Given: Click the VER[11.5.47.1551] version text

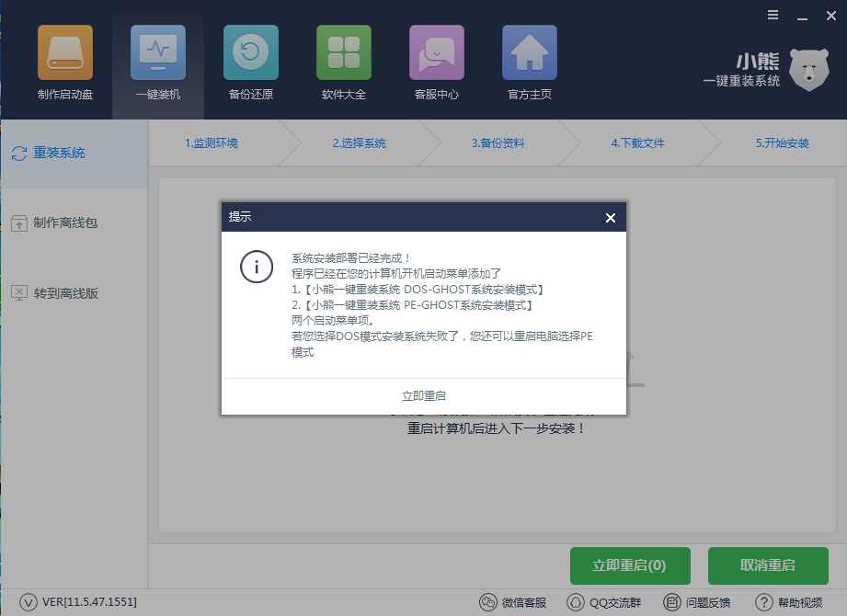Looking at the screenshot, I should click(90, 602).
